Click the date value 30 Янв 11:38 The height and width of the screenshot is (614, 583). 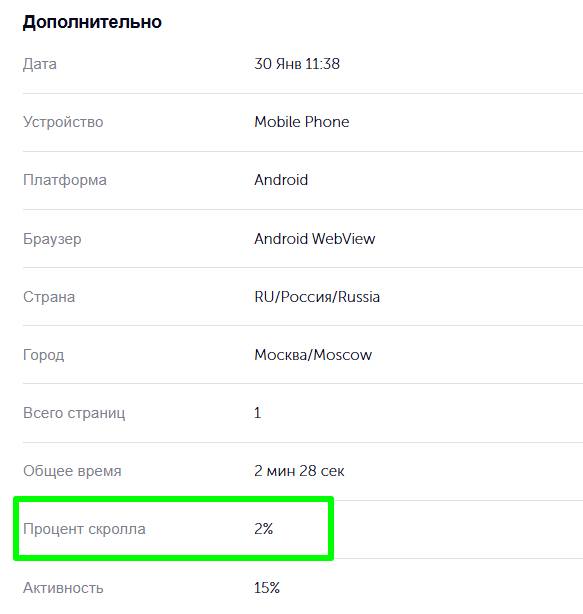pyautogui.click(x=297, y=64)
